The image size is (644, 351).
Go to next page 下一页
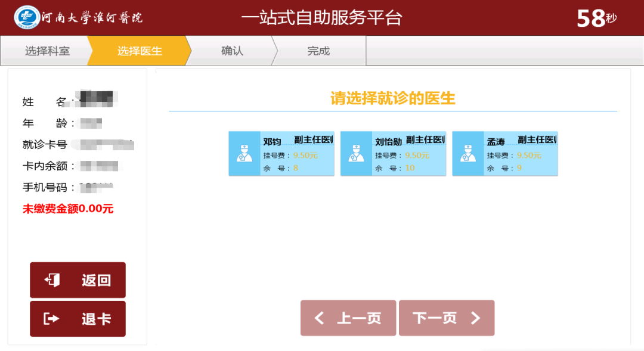447,318
